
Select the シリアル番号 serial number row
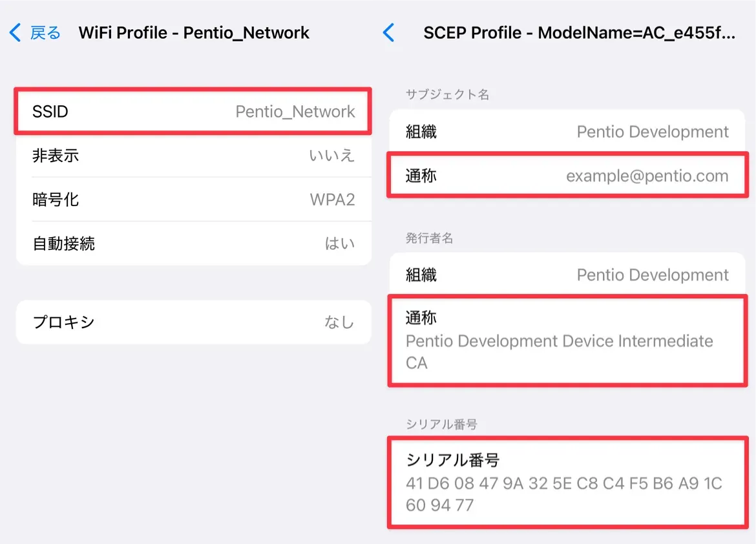click(x=567, y=482)
